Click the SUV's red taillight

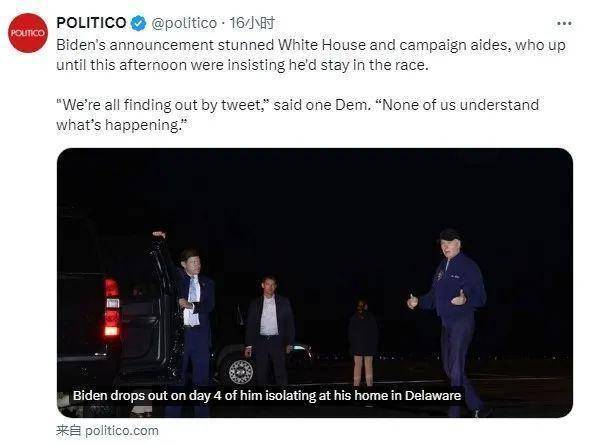[112, 307]
